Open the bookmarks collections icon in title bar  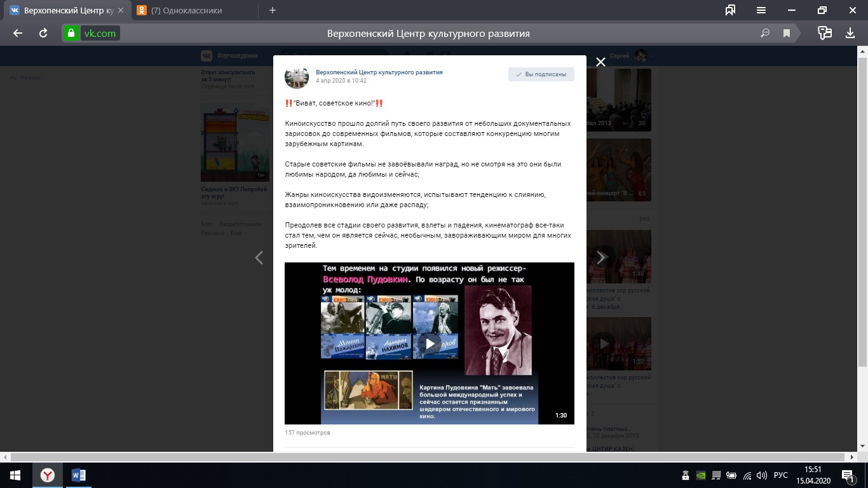tap(731, 10)
